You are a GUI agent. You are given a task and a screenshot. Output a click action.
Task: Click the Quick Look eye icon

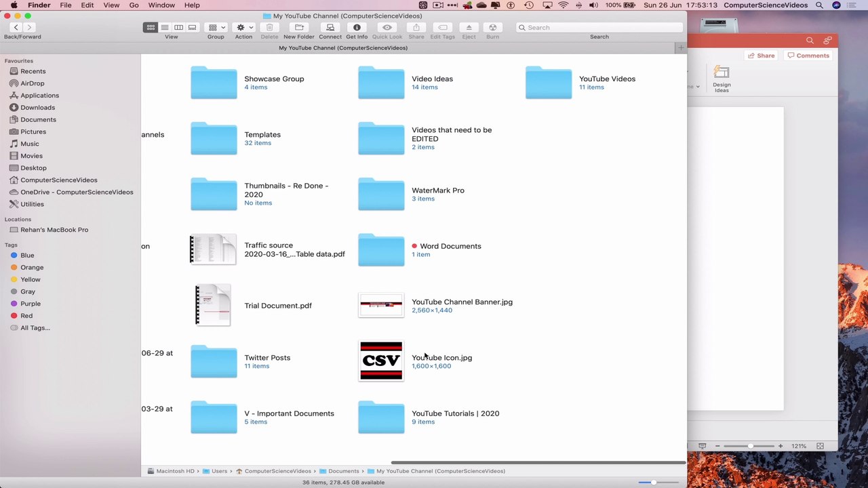(387, 27)
